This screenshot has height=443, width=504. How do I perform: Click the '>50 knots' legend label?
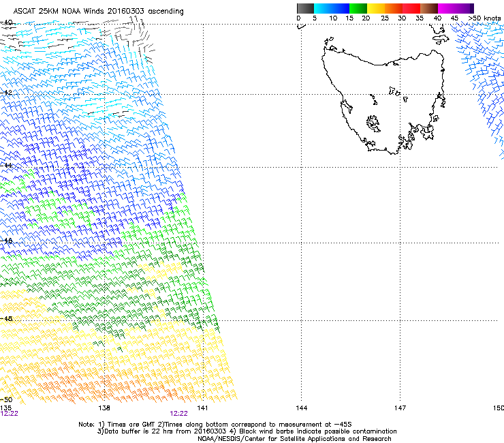point(484,18)
